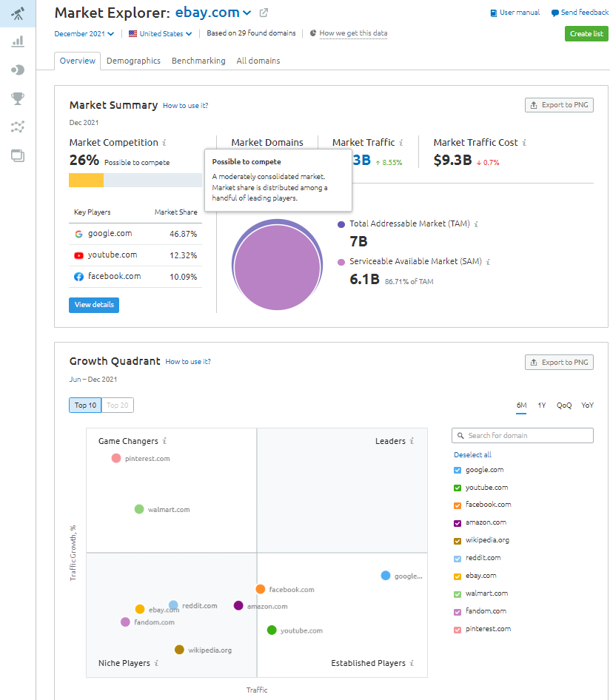The height and width of the screenshot is (700, 610).
Task: Click the United States flag icon
Action: 133,33
